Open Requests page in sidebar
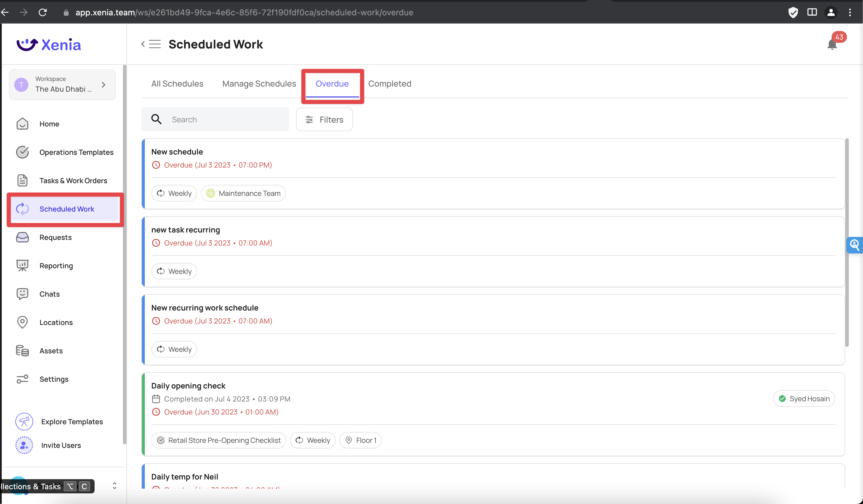The width and height of the screenshot is (863, 504). 56,237
